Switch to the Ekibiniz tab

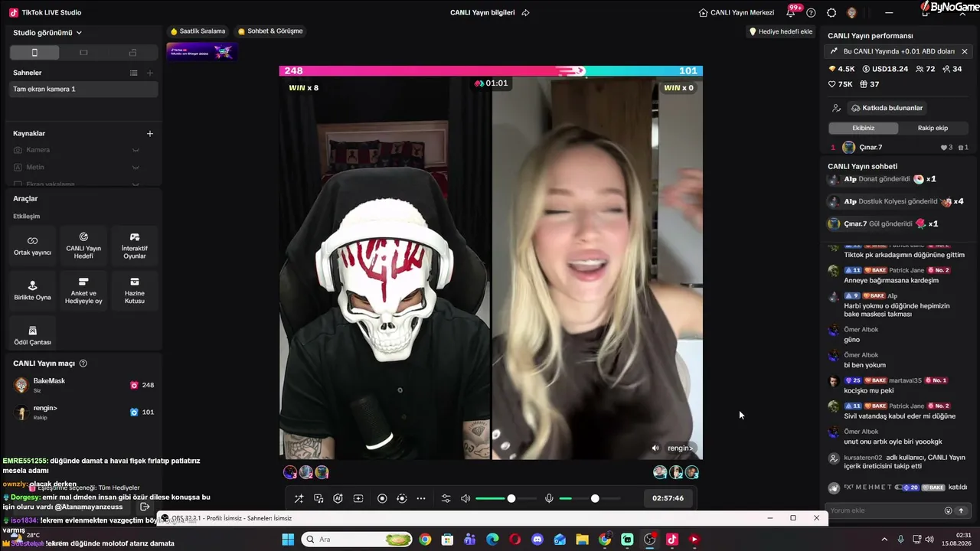point(863,128)
